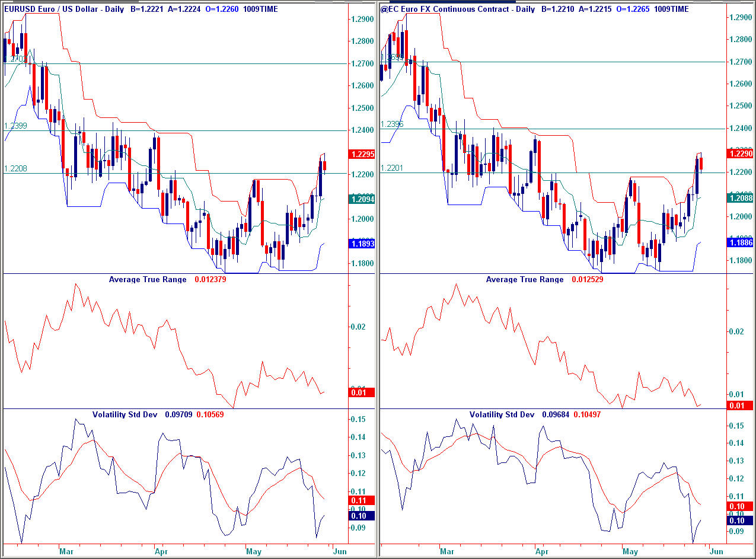Select the blue 1.1886 price tag
Viewport: 756px width, 559px height.
click(739, 242)
